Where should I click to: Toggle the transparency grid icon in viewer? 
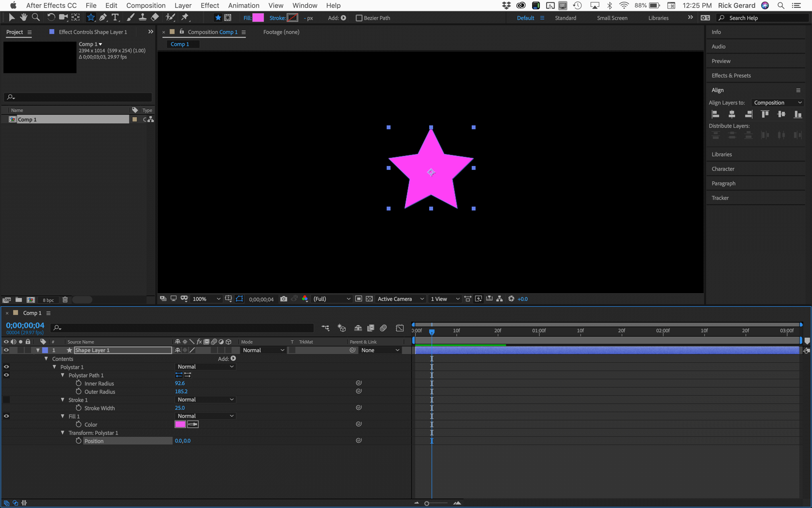point(369,299)
